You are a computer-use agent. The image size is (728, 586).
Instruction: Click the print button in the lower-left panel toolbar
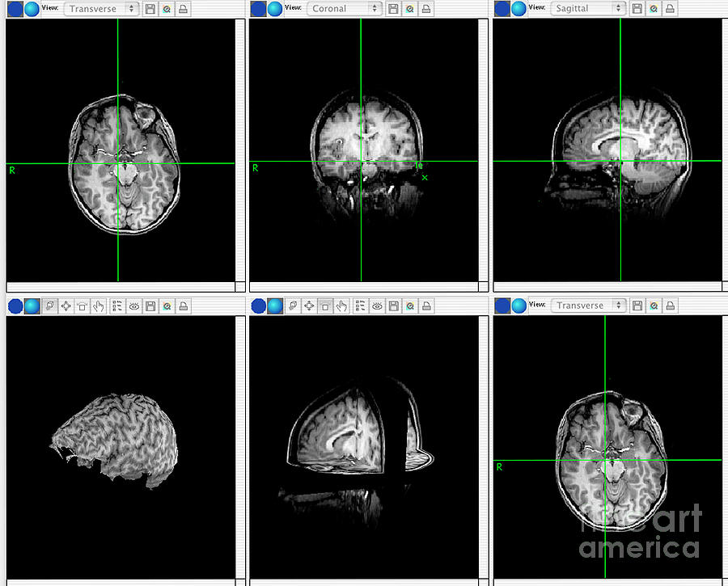point(184,306)
